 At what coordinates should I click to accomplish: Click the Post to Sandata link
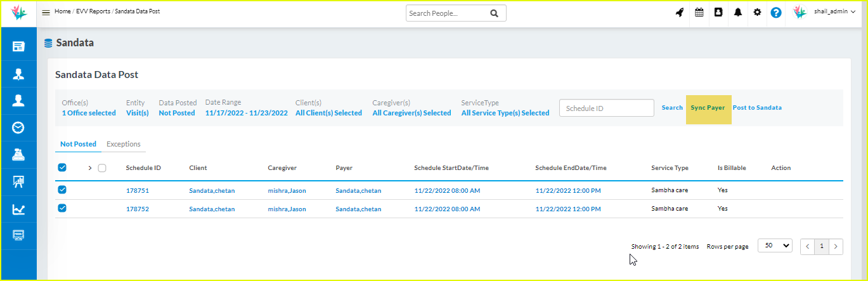[x=757, y=108]
